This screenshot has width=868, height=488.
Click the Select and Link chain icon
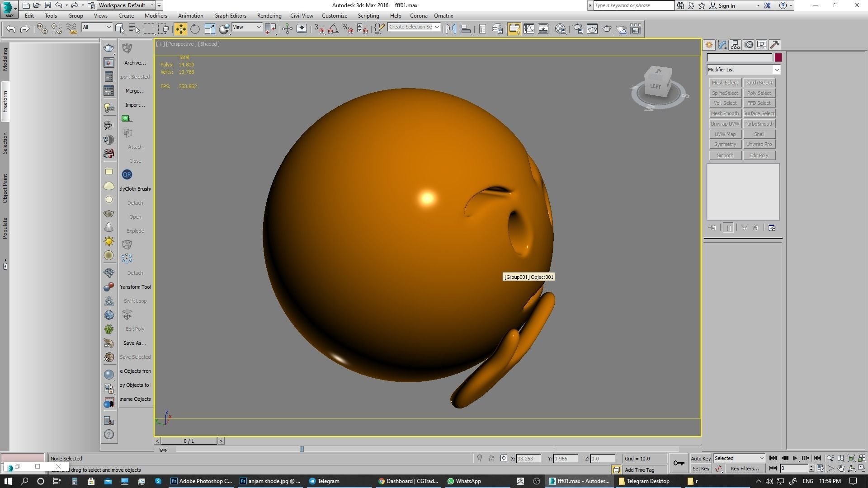point(42,29)
